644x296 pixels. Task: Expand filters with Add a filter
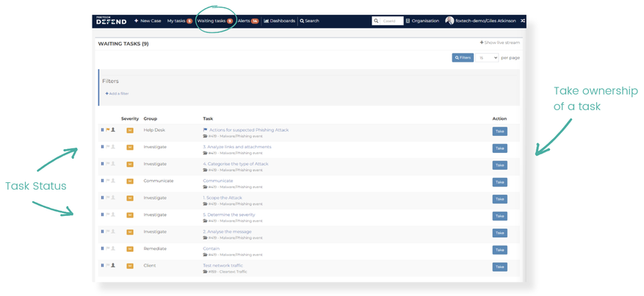click(x=117, y=93)
